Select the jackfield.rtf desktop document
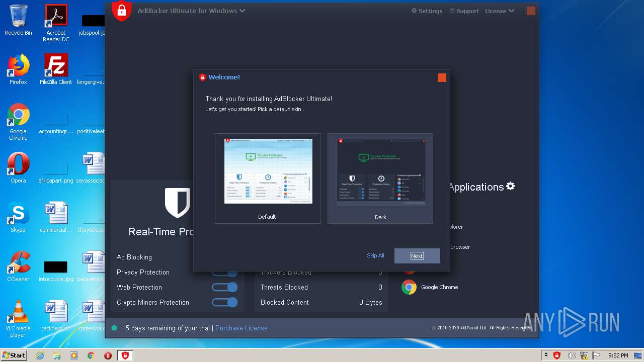The height and width of the screenshot is (362, 644). click(56, 316)
